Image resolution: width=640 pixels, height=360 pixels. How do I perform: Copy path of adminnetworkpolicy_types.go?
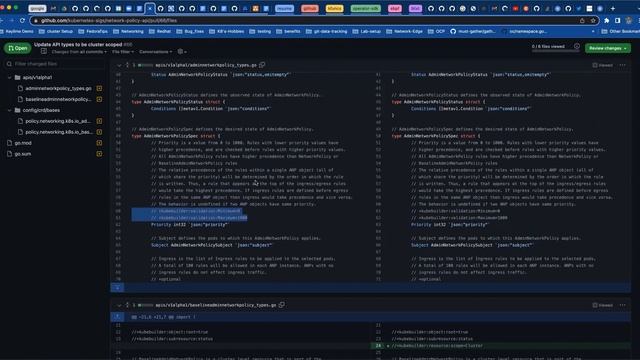tap(262, 65)
